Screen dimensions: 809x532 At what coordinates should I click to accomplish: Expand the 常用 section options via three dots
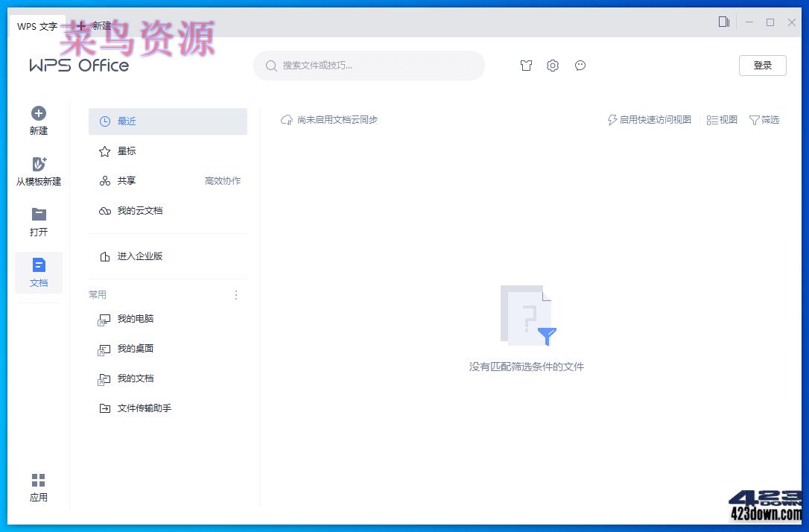[x=236, y=295]
